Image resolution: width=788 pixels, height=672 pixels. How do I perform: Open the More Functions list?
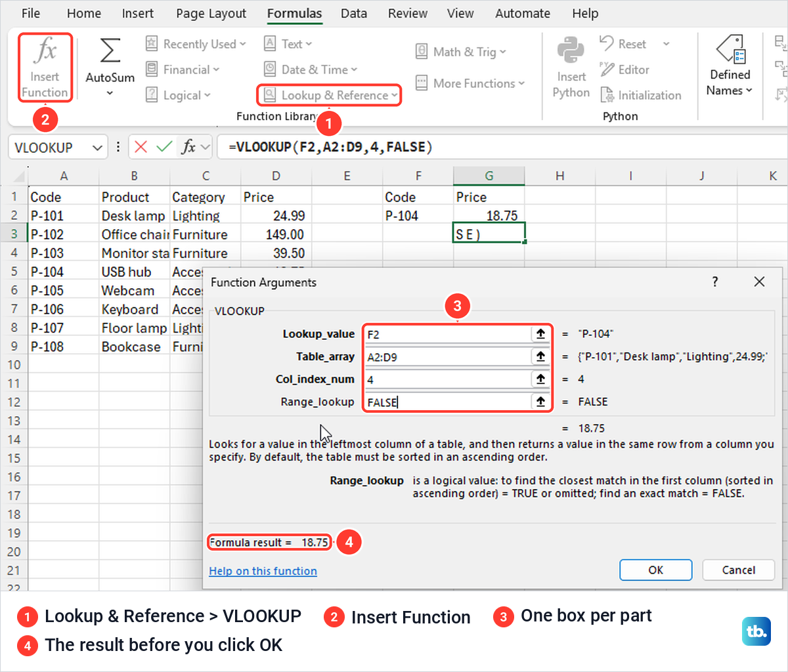(x=470, y=83)
